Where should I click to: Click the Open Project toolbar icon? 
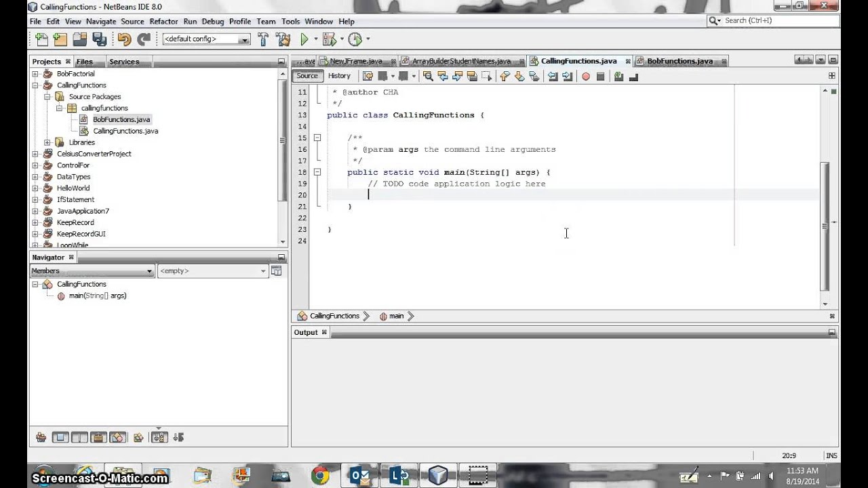(79, 39)
